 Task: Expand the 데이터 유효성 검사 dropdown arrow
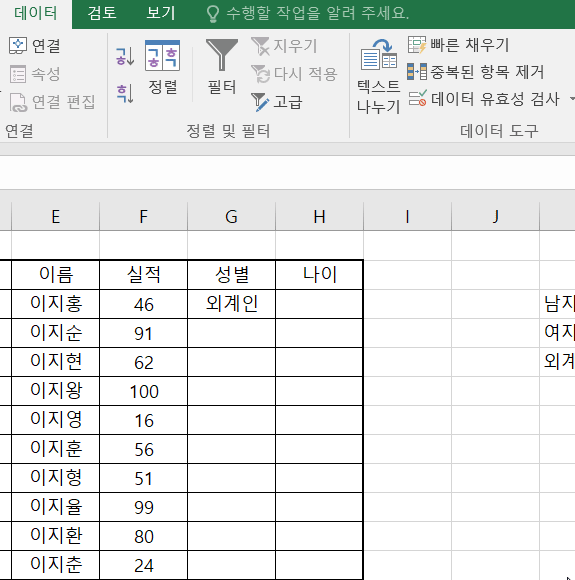click(x=572, y=99)
